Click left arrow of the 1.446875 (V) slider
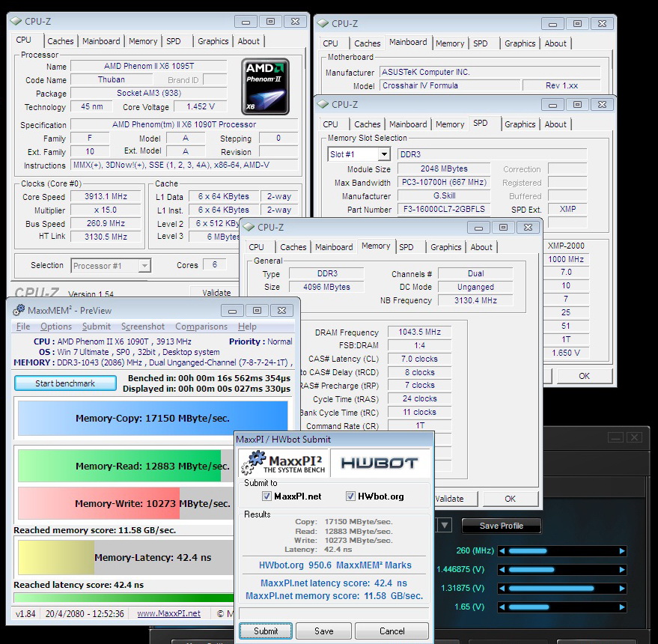This screenshot has width=658, height=644. (502, 570)
